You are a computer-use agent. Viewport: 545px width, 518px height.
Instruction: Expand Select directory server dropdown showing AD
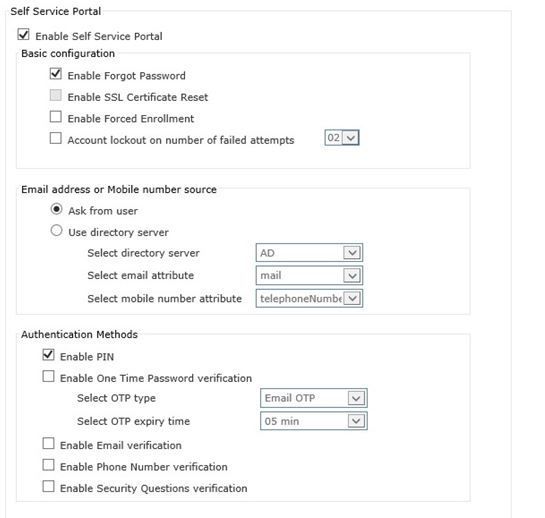(x=309, y=253)
